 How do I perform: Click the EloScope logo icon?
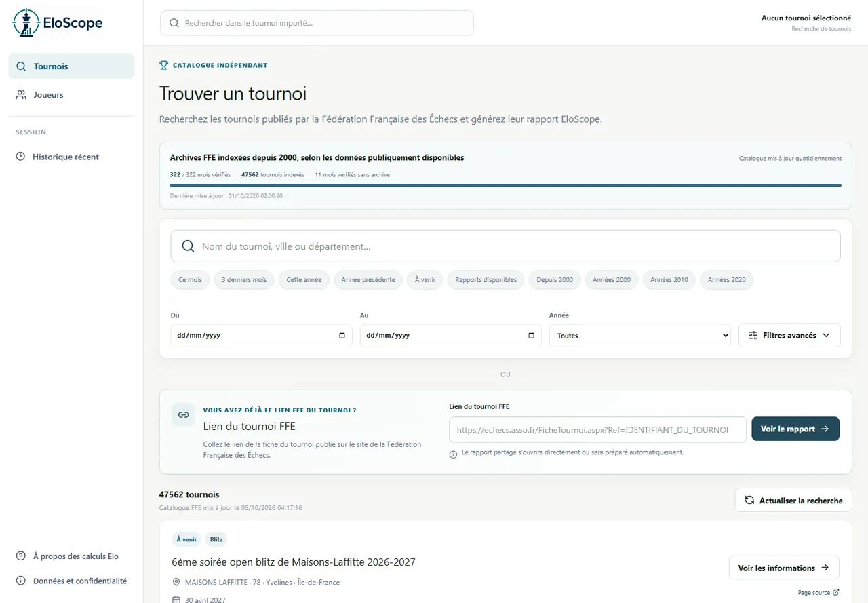[26, 22]
